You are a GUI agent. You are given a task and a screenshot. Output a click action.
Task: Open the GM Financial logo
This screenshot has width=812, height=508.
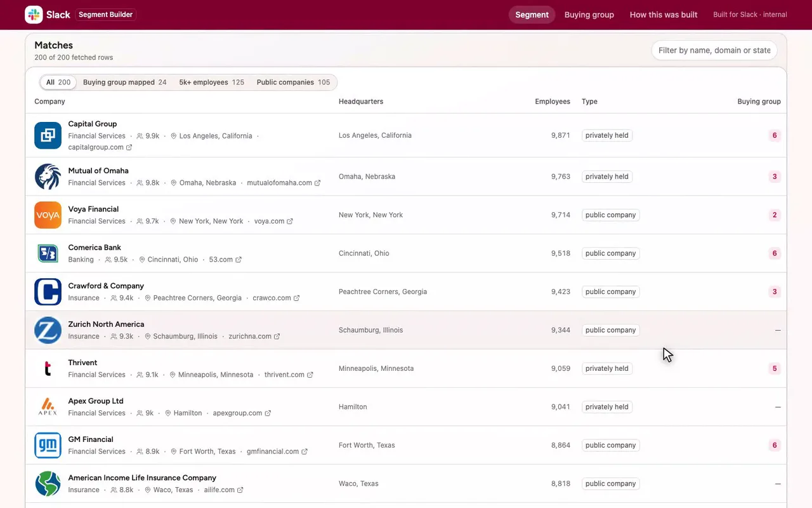(x=48, y=445)
